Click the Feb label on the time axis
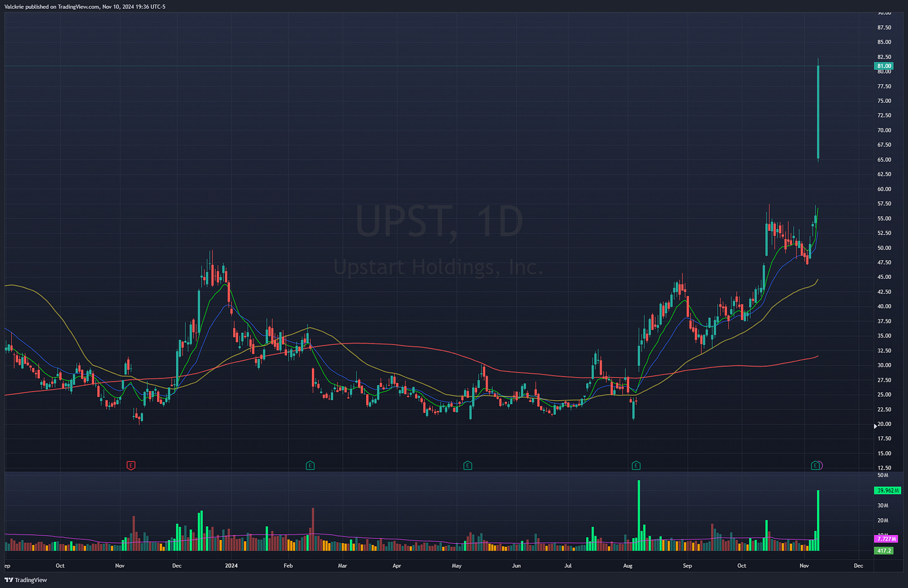This screenshot has width=908, height=588. tap(288, 566)
